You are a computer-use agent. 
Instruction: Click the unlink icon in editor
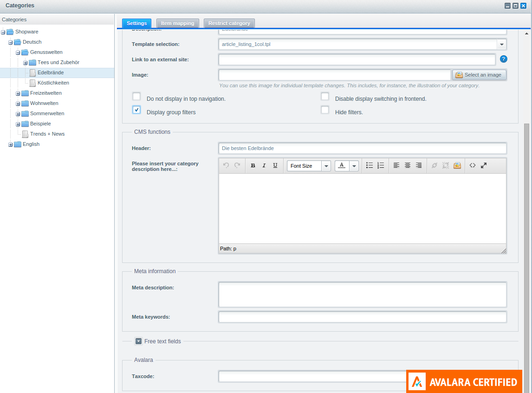point(446,165)
